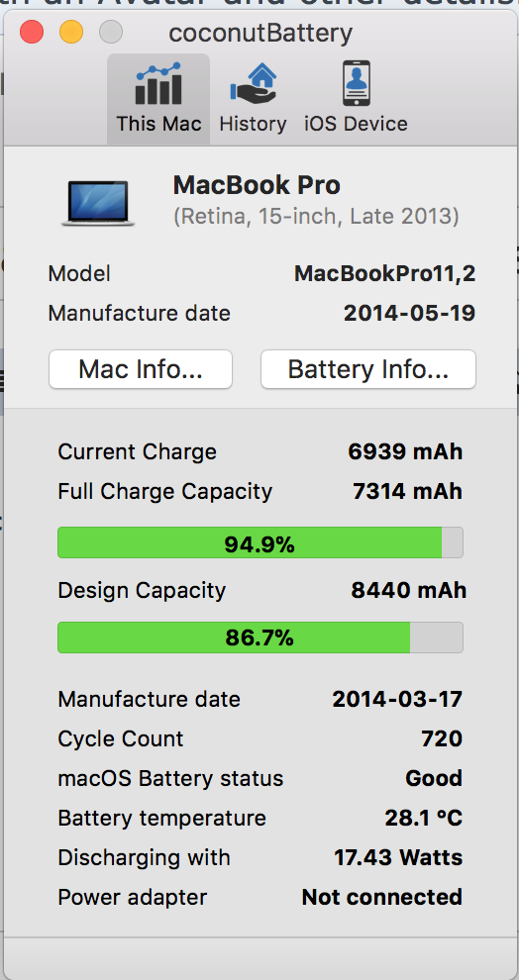Select the This Mac chart icon

(x=158, y=86)
